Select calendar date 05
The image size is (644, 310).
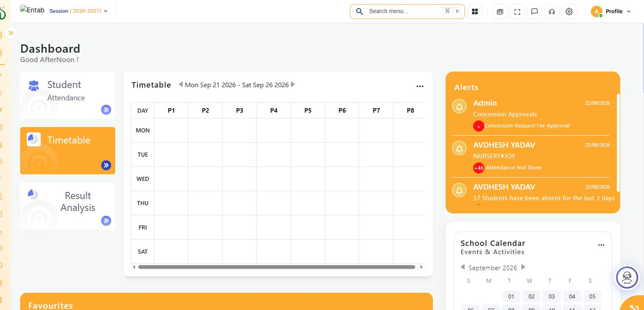pos(592,296)
